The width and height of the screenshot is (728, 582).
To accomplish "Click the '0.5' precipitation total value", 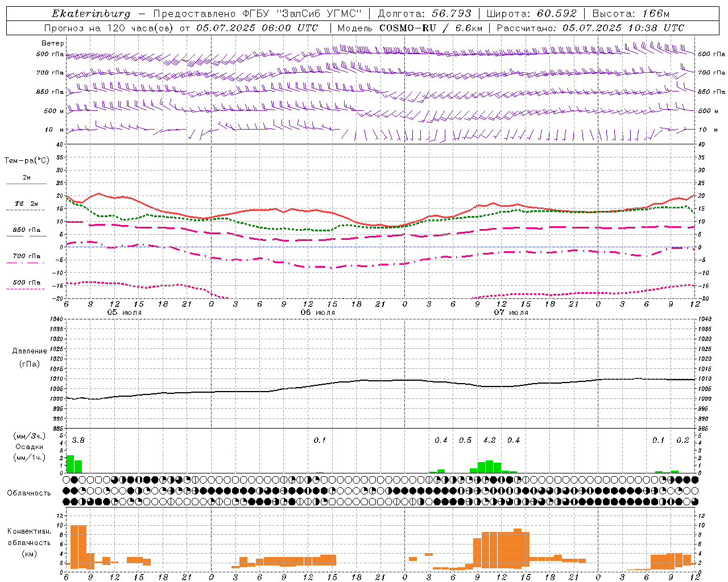I will (x=465, y=440).
